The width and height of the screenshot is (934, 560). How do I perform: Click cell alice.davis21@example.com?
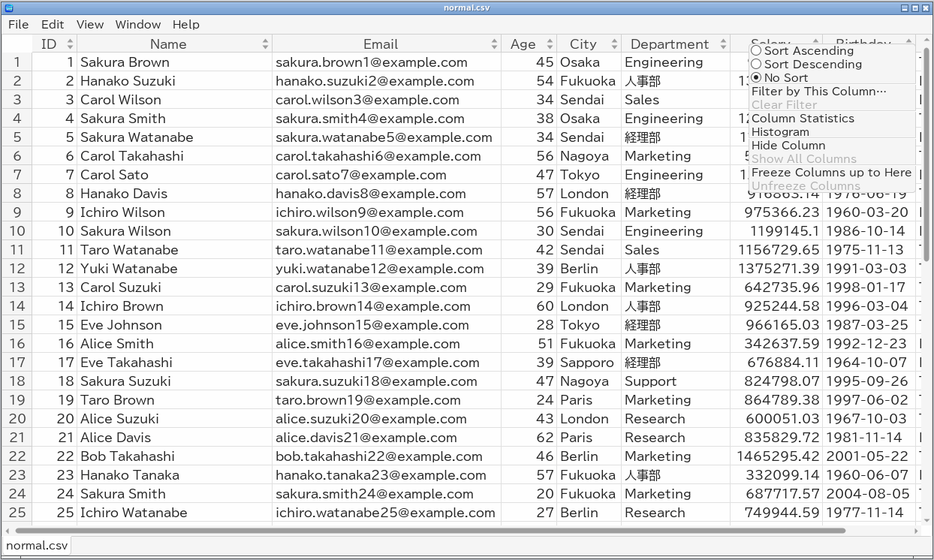tap(387, 438)
